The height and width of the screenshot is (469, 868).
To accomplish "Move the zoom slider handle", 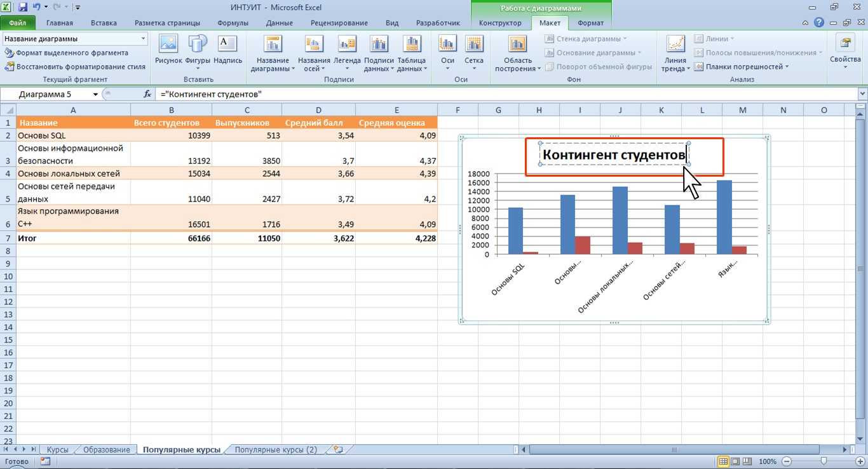I will click(x=824, y=461).
